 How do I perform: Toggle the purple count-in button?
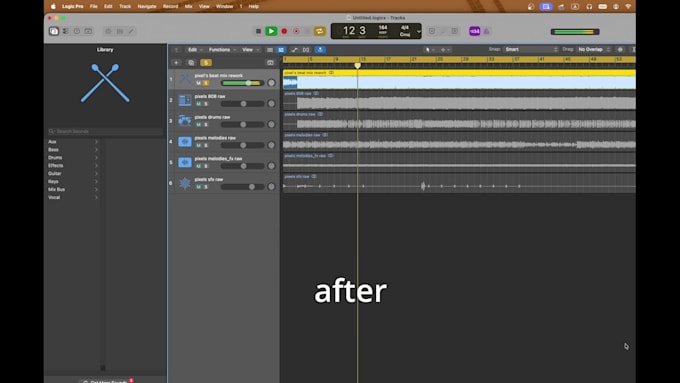[475, 31]
